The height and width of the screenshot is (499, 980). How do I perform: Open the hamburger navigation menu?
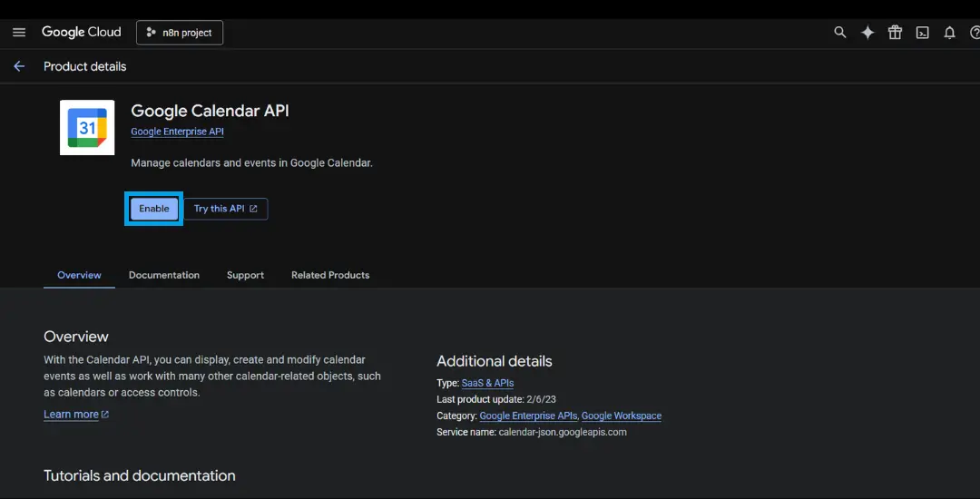[19, 33]
